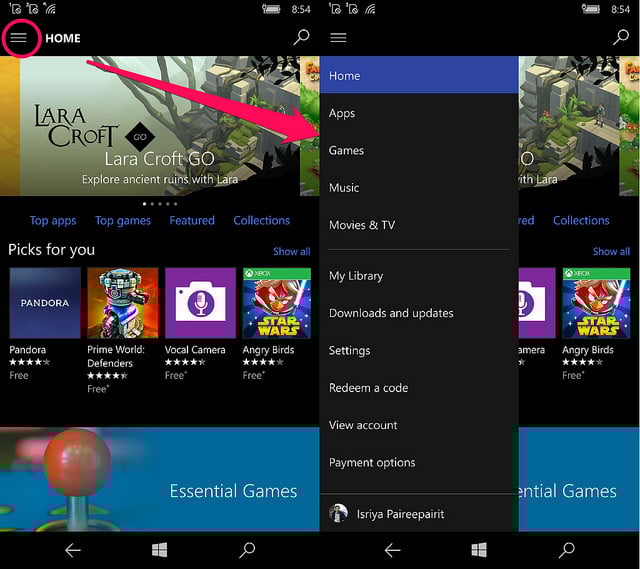Open Angry Birds tile on right screen
The width and height of the screenshot is (640, 569).
(596, 303)
